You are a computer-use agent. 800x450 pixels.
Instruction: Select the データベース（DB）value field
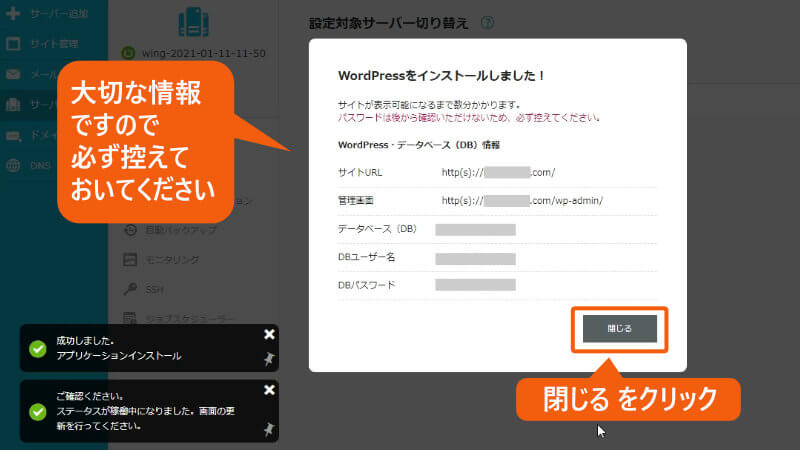pos(476,230)
